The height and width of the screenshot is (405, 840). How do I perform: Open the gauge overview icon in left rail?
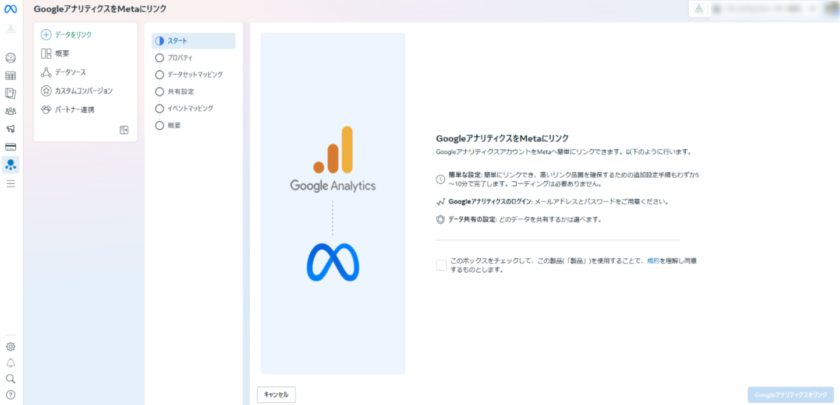(11, 58)
